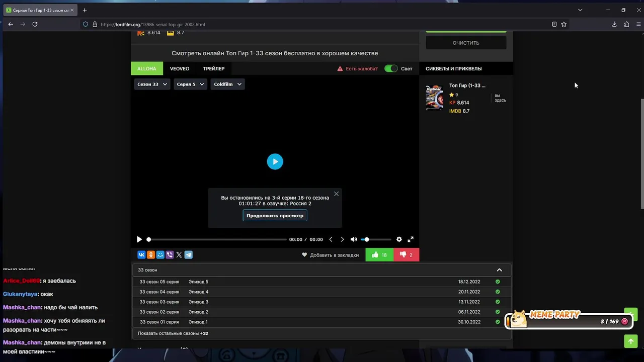Toggle reader view icon in address bar

click(554, 24)
